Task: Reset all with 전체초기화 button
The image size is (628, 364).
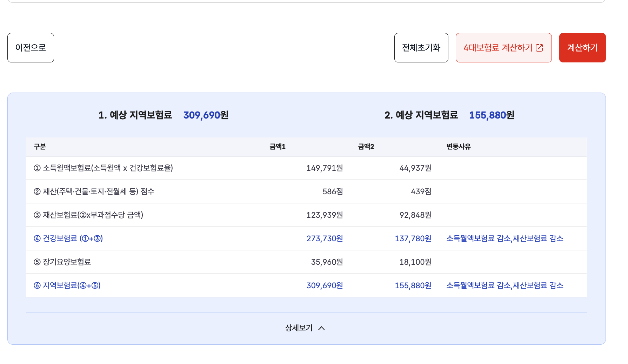Action: pos(421,48)
